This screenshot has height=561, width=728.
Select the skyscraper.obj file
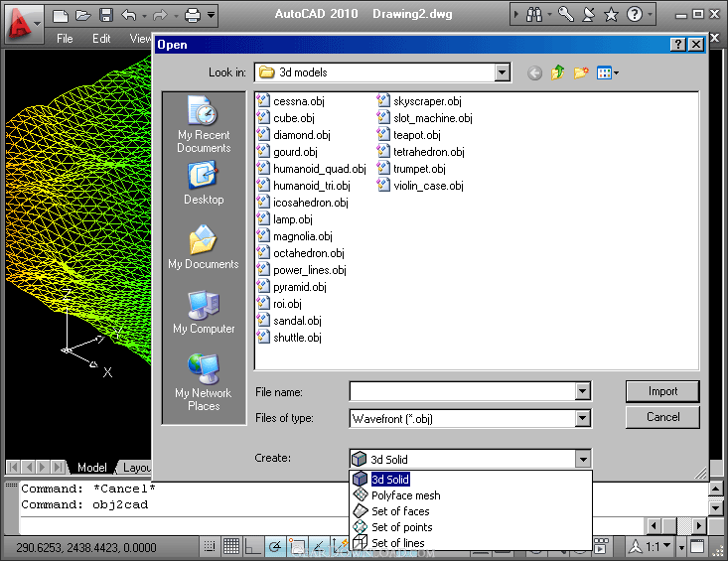[419, 100]
